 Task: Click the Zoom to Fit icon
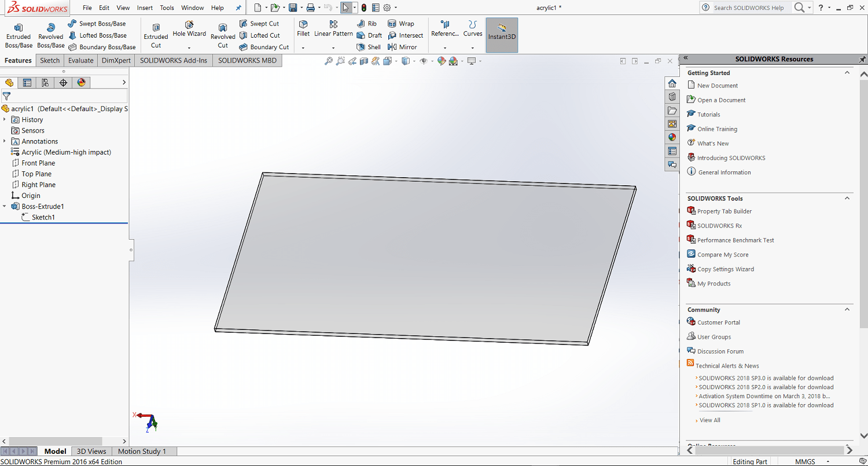[x=329, y=61]
